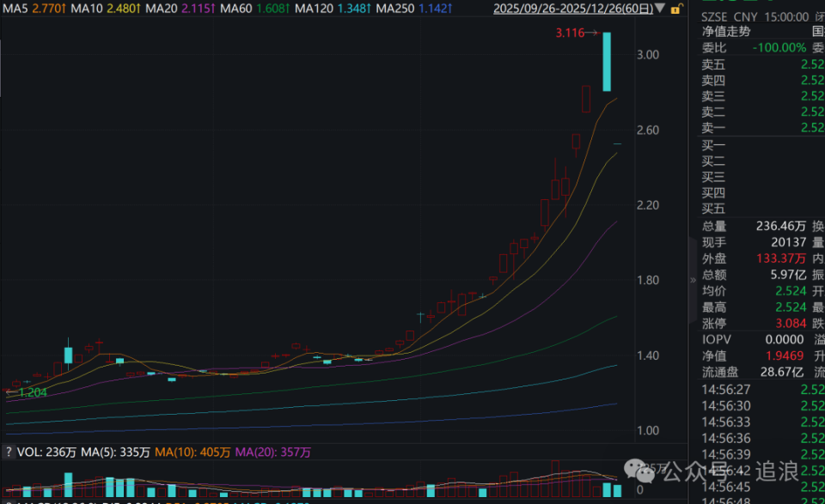Select the 买五 bid row
The height and width of the screenshot is (504, 825).
coord(763,208)
